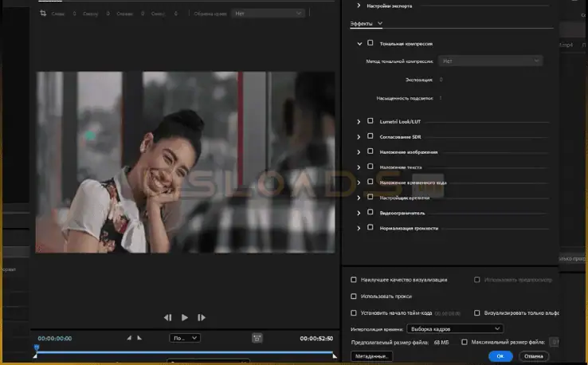Viewport: 588px width, 365px height.
Task: Click the Экспозиция value
Action: click(441, 80)
